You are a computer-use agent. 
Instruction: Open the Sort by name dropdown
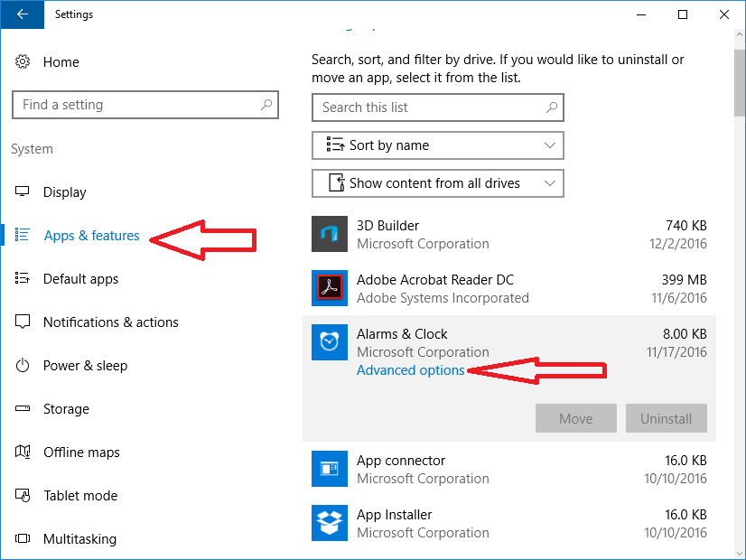point(437,145)
